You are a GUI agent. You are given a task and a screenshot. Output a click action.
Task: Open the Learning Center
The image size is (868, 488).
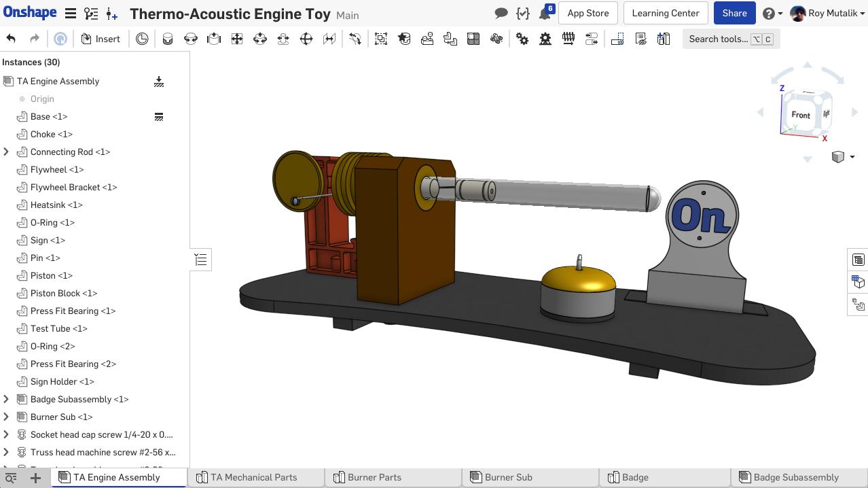coord(665,13)
